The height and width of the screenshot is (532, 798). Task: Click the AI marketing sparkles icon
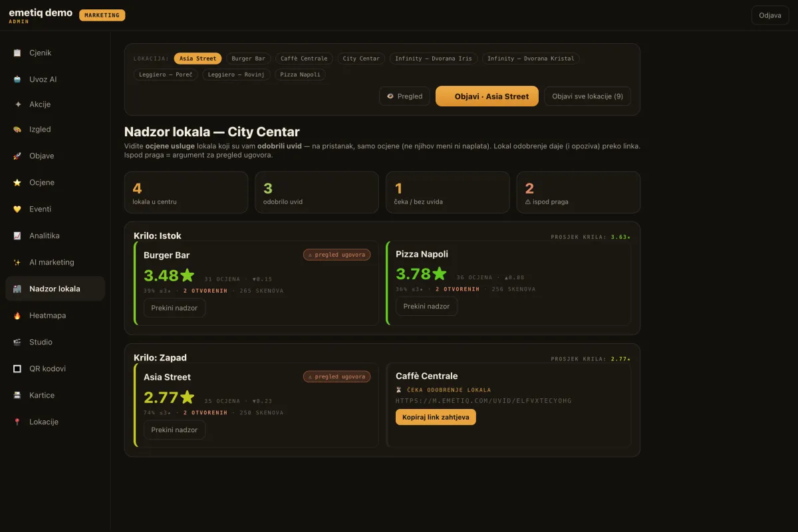17,262
